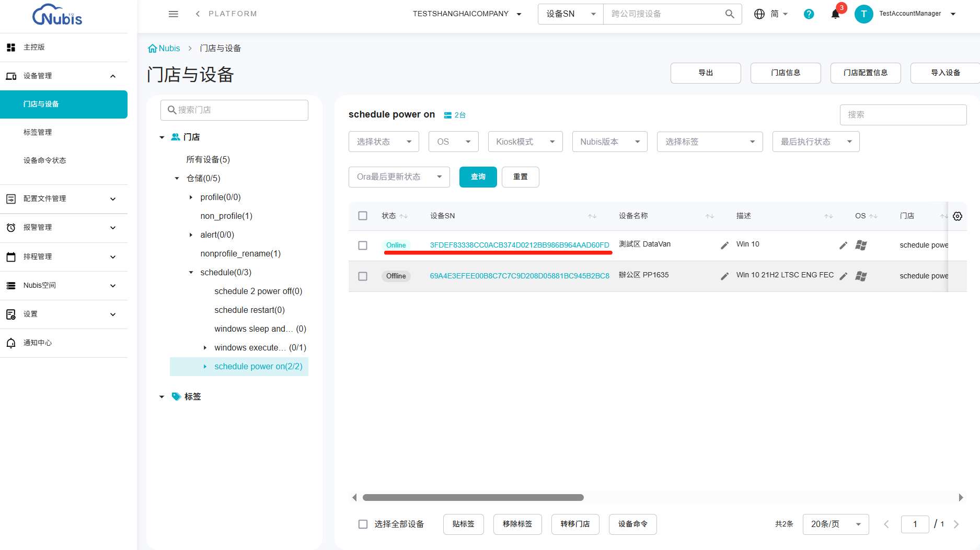Open the 最后执行状态 dropdown
The height and width of the screenshot is (550, 980).
point(816,142)
